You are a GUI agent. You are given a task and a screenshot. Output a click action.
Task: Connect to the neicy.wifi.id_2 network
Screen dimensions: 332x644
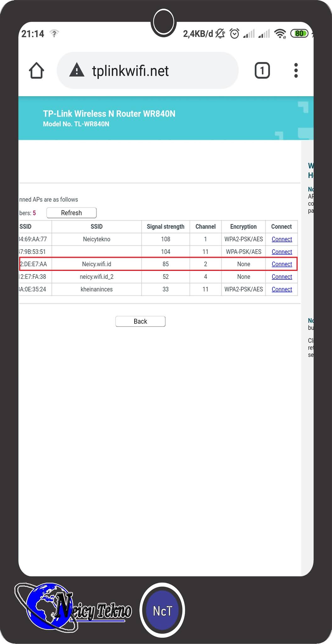(x=282, y=277)
